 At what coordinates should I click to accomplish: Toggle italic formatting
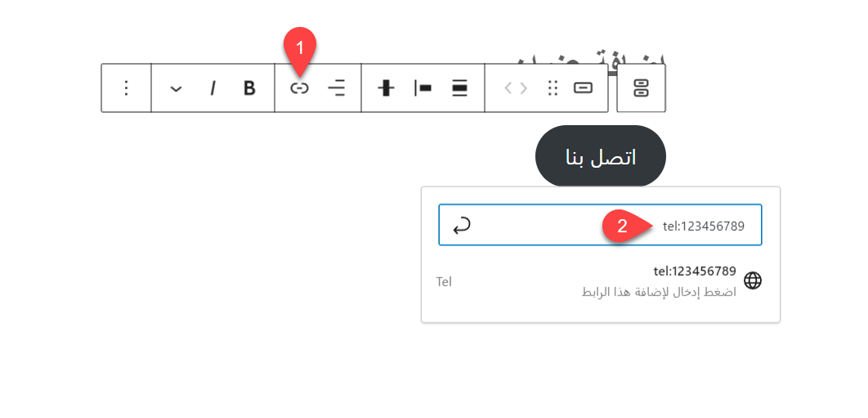tap(213, 88)
